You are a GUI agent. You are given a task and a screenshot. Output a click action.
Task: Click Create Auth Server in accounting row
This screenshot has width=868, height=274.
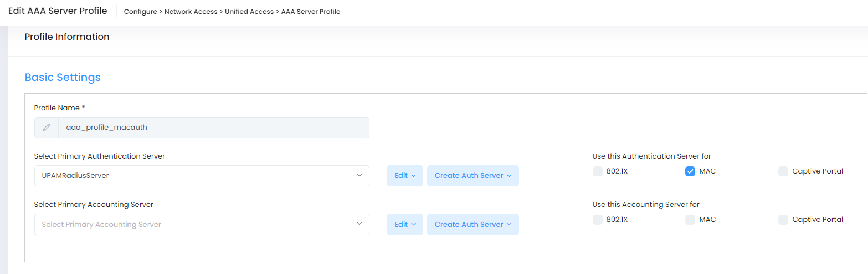472,225
